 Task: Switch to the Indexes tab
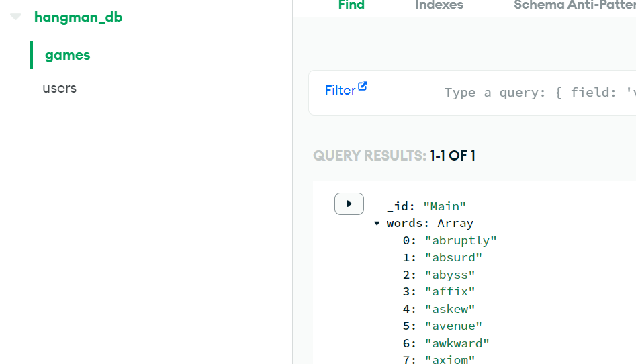coord(439,5)
